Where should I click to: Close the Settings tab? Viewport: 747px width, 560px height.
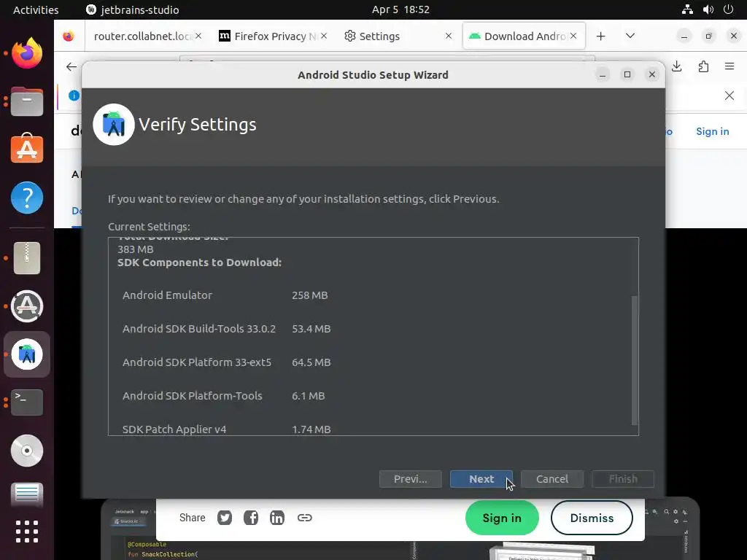pos(449,36)
